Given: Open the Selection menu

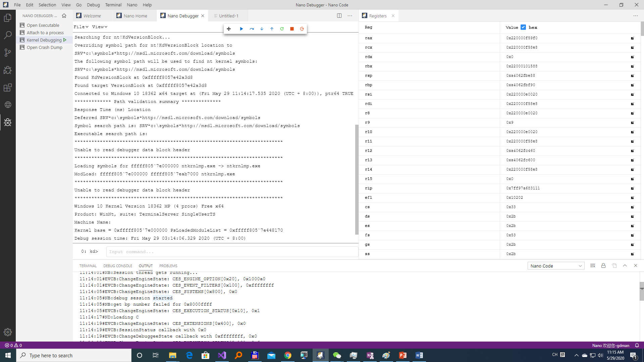Looking at the screenshot, I should 47,5.
